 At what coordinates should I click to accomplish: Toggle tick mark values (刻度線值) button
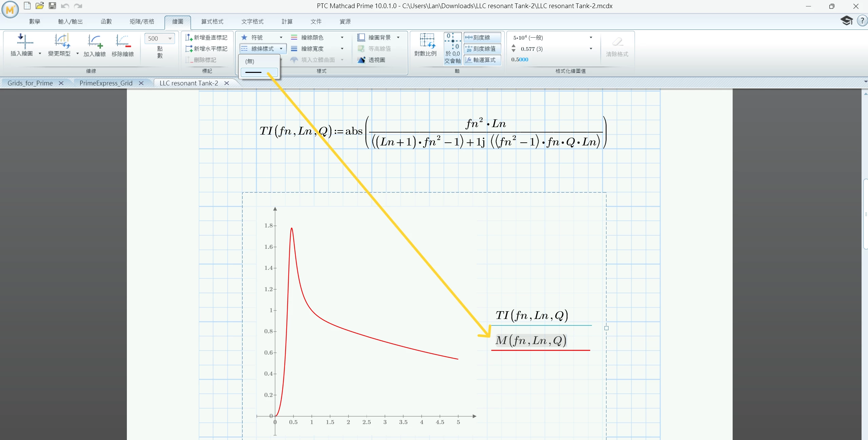482,49
